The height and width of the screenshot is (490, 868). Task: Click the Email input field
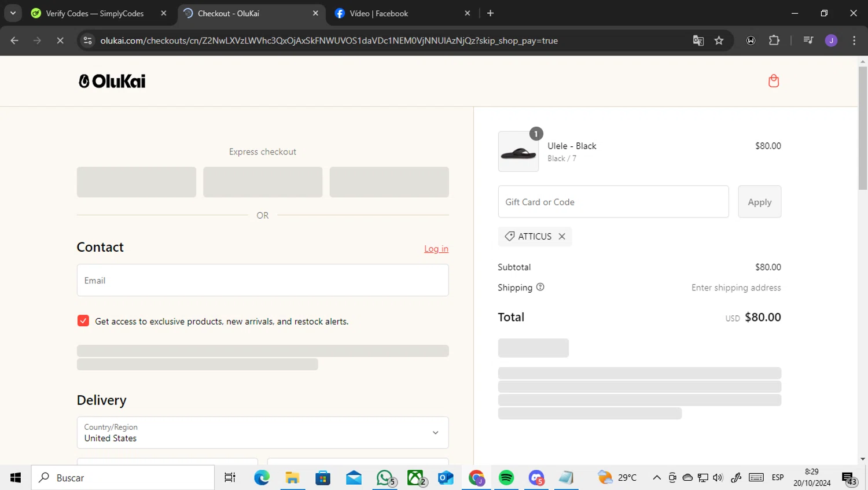263,280
